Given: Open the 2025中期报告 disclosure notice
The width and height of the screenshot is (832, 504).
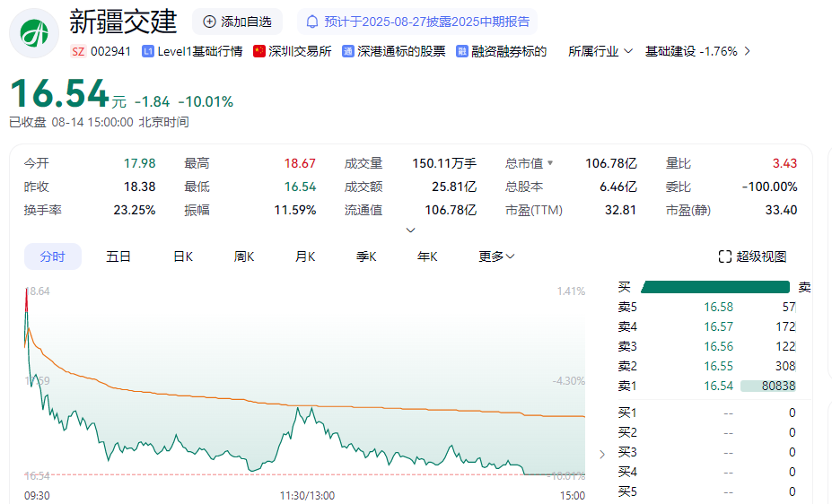Looking at the screenshot, I should pyautogui.click(x=417, y=22).
